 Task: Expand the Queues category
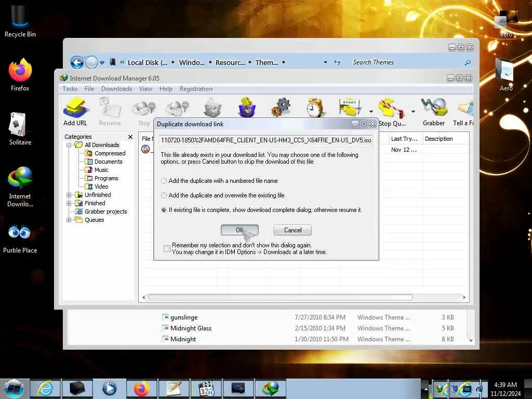click(x=69, y=220)
